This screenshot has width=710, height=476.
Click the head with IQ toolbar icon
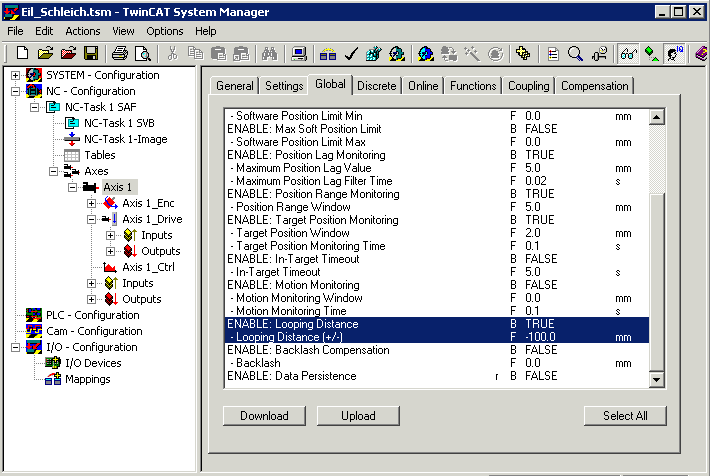point(674,54)
